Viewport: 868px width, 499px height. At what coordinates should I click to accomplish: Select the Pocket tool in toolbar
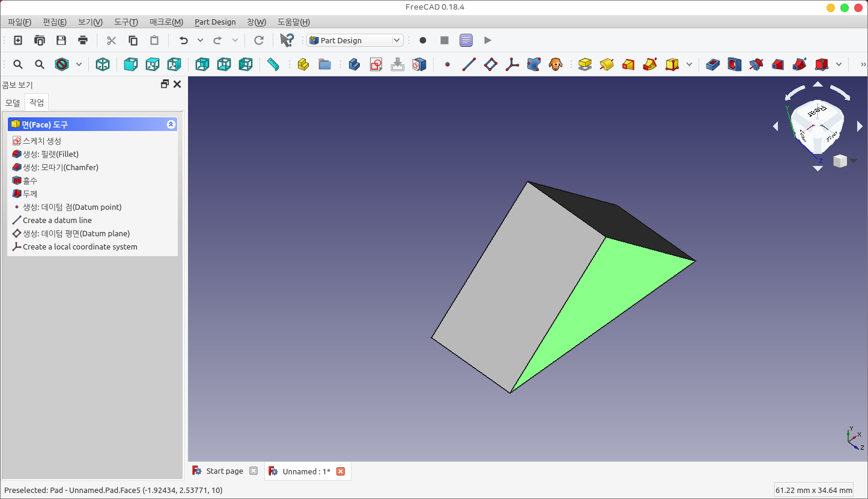(713, 64)
